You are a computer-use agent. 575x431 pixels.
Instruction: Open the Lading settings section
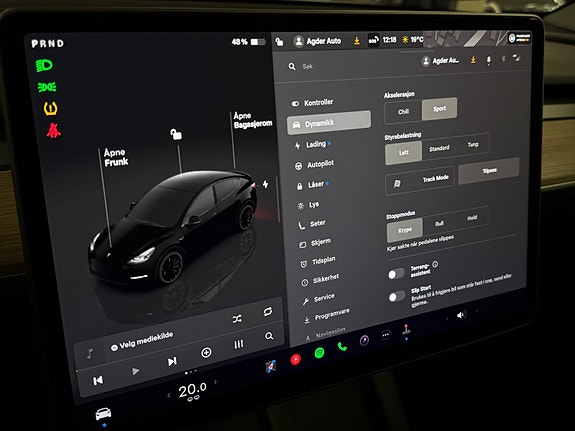312,145
